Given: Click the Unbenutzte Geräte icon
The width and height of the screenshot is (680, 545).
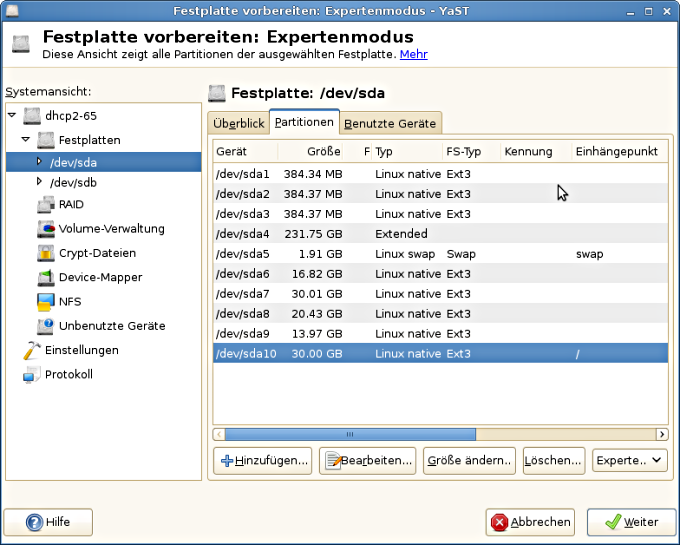Looking at the screenshot, I should tap(46, 326).
